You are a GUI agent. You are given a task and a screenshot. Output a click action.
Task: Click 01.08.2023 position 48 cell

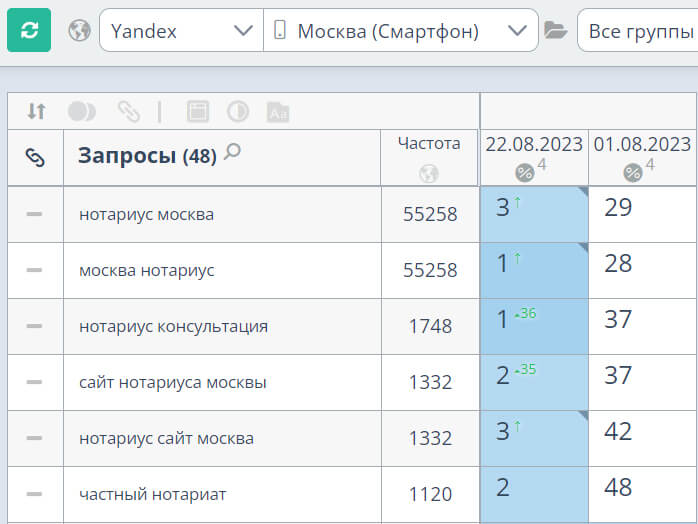pos(642,495)
